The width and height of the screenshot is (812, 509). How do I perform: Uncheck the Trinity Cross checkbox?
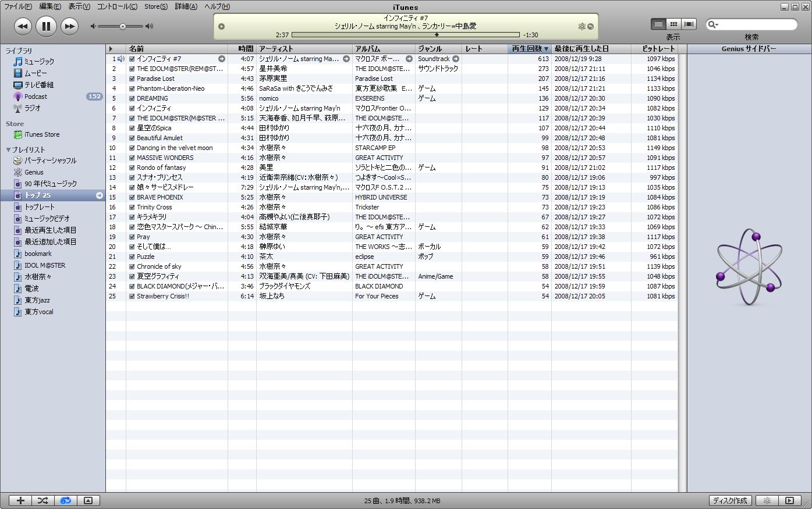click(x=132, y=207)
